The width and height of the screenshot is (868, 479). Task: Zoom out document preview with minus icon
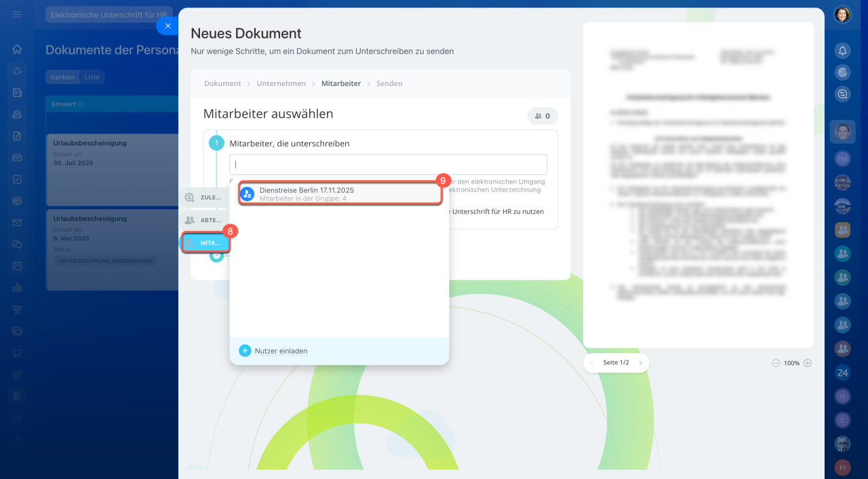click(776, 363)
